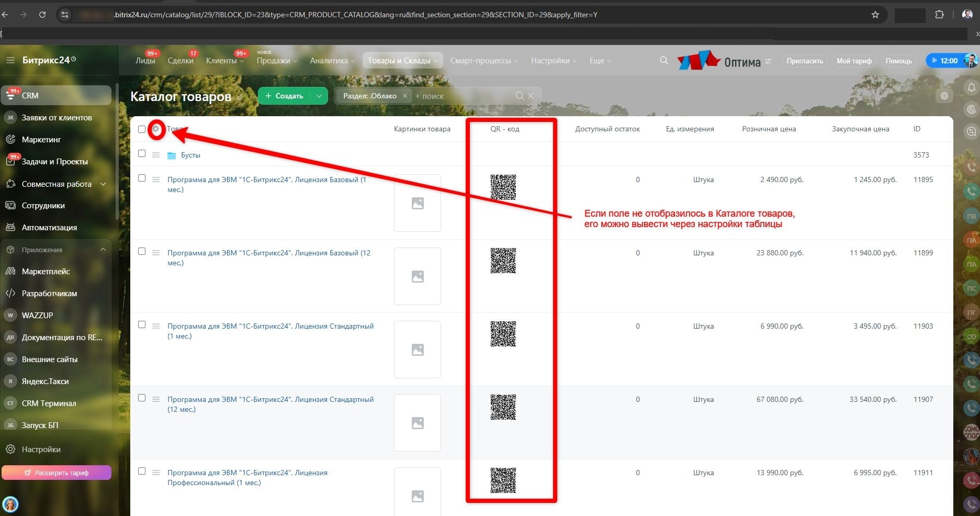The width and height of the screenshot is (980, 516).
Task: Open row menu for Бусты folder
Action: coord(155,155)
